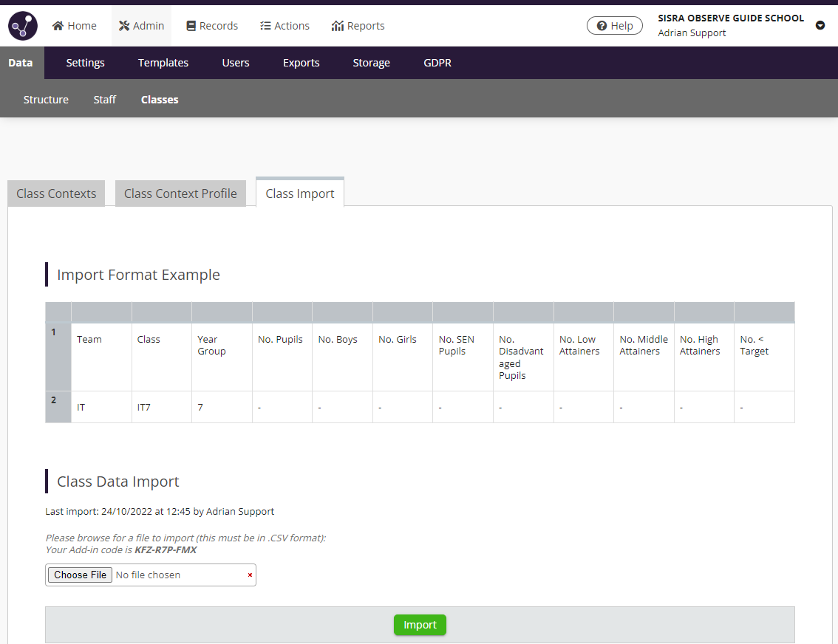The width and height of the screenshot is (838, 644).
Task: Click the SISRA Observe logo
Action: [21, 25]
